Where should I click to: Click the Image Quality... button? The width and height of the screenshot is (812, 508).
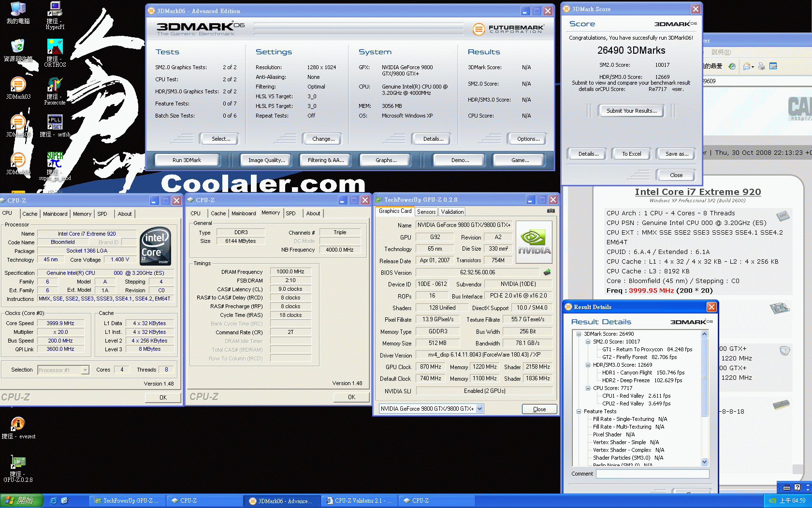point(266,160)
